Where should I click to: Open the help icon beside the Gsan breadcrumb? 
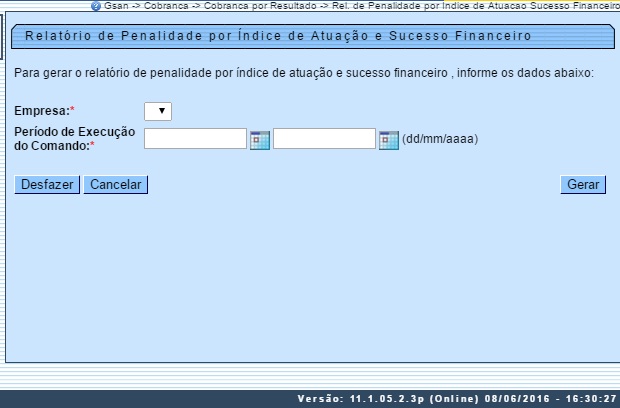(x=96, y=6)
